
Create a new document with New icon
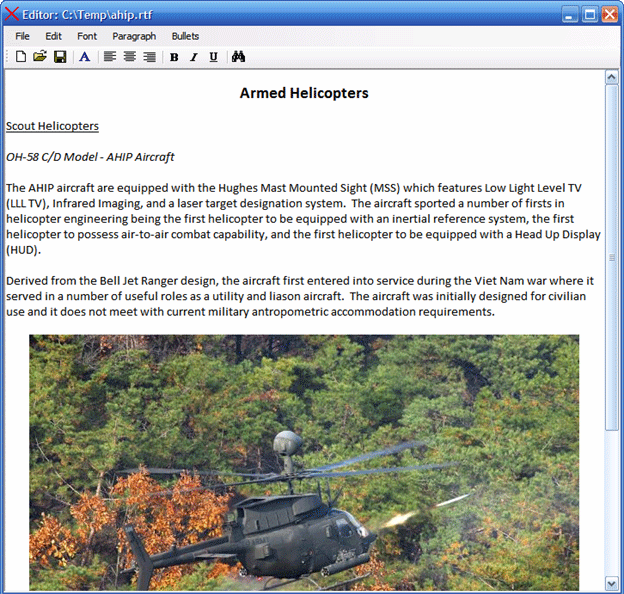tap(21, 57)
